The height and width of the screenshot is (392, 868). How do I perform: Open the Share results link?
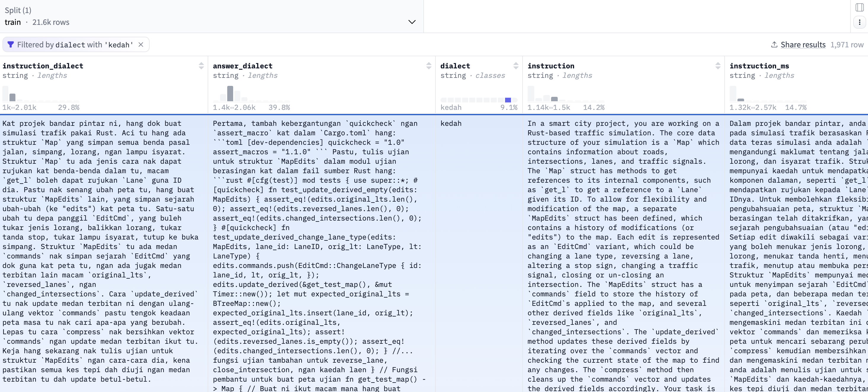[803, 44]
